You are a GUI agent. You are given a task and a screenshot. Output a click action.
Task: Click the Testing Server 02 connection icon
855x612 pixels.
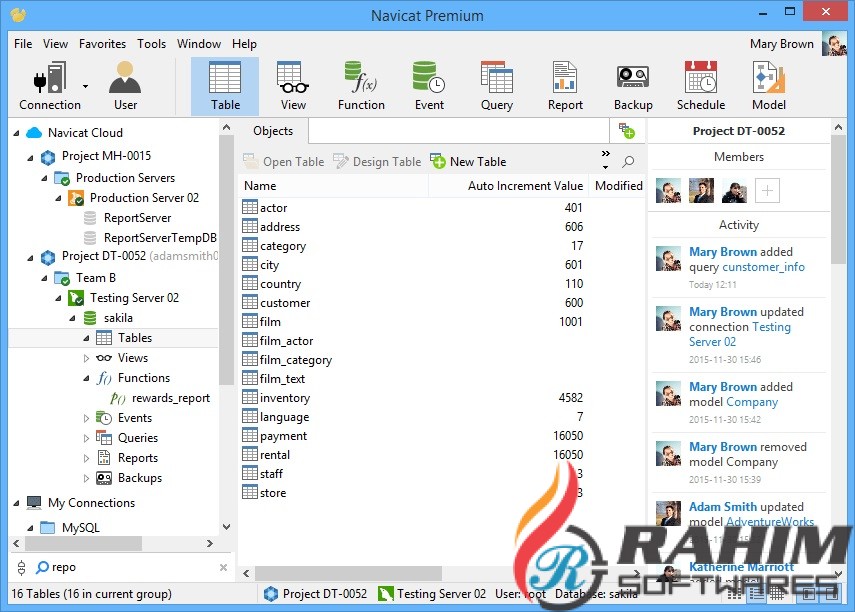[x=76, y=298]
